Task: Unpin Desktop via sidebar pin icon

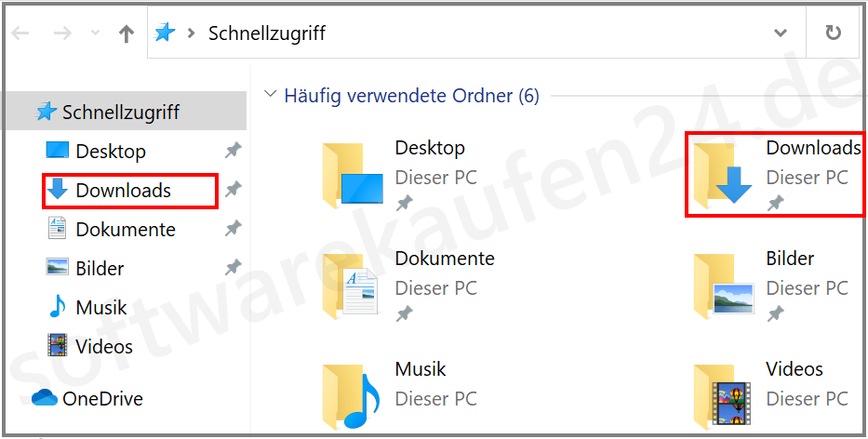Action: 234,151
